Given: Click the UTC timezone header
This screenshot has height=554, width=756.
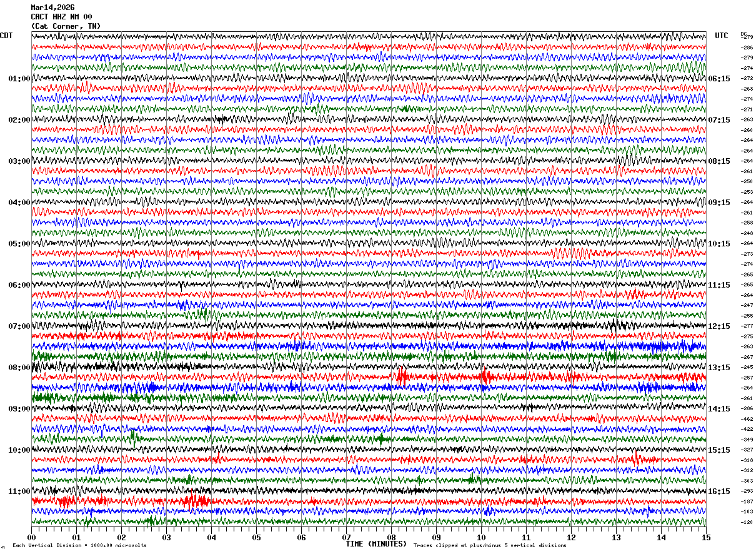Looking at the screenshot, I should coord(722,36).
